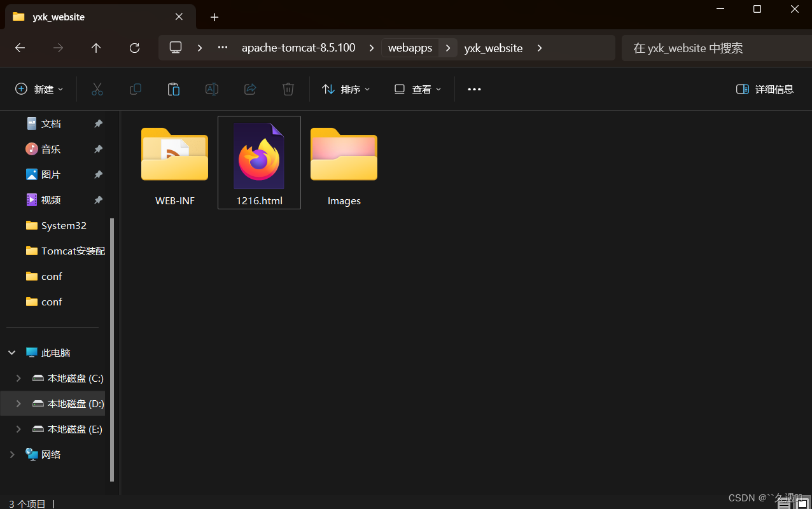Click the Rename icon in toolbar
This screenshot has height=509, width=812.
(x=212, y=90)
